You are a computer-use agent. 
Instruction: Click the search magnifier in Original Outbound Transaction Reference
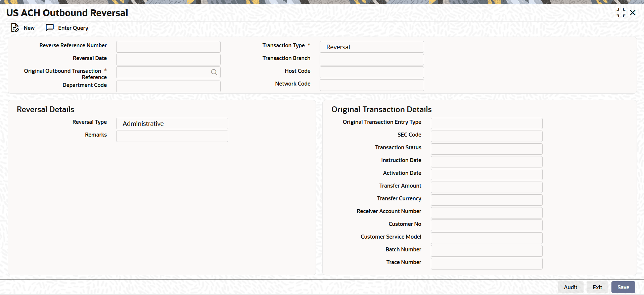214,72
